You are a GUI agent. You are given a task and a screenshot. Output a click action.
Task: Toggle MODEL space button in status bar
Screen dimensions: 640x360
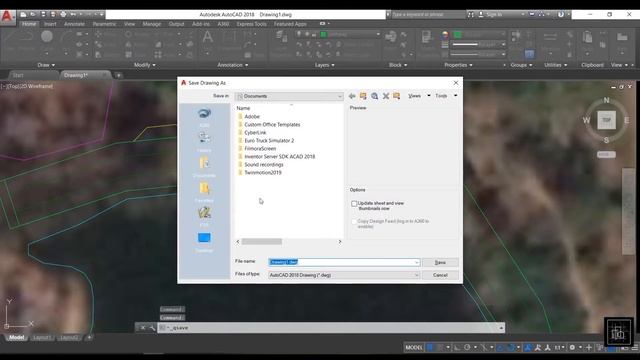413,348
